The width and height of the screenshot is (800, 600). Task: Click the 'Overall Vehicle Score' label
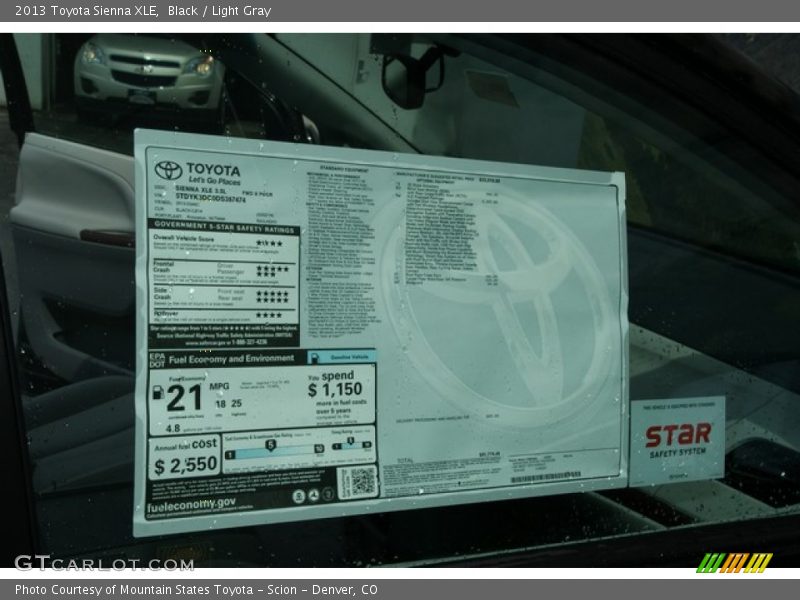184,238
